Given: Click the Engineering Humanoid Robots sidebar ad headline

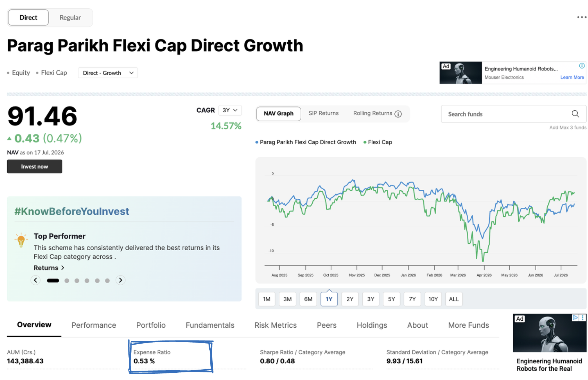Looking at the screenshot, I should tap(549, 365).
